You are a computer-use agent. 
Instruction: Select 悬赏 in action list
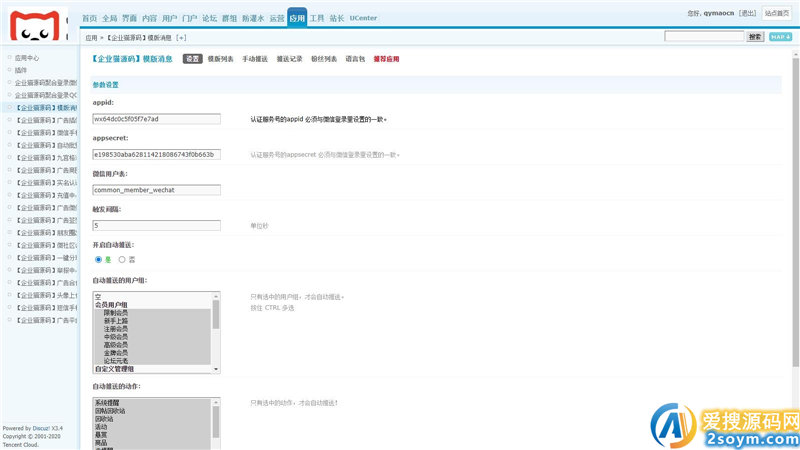(x=152, y=435)
